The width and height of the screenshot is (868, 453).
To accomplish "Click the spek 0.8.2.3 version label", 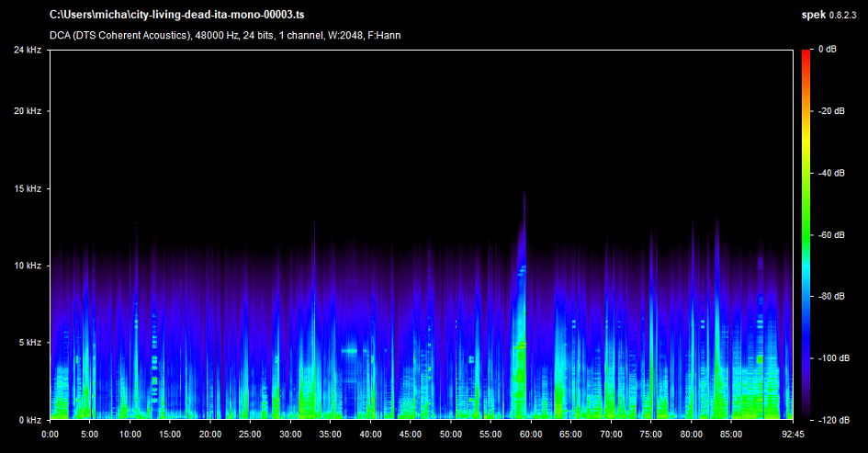I will [830, 16].
